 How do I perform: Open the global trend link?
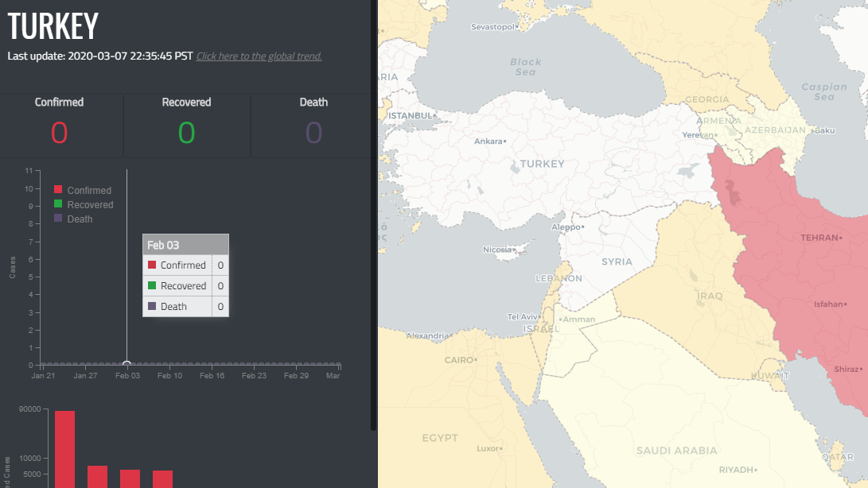click(259, 56)
